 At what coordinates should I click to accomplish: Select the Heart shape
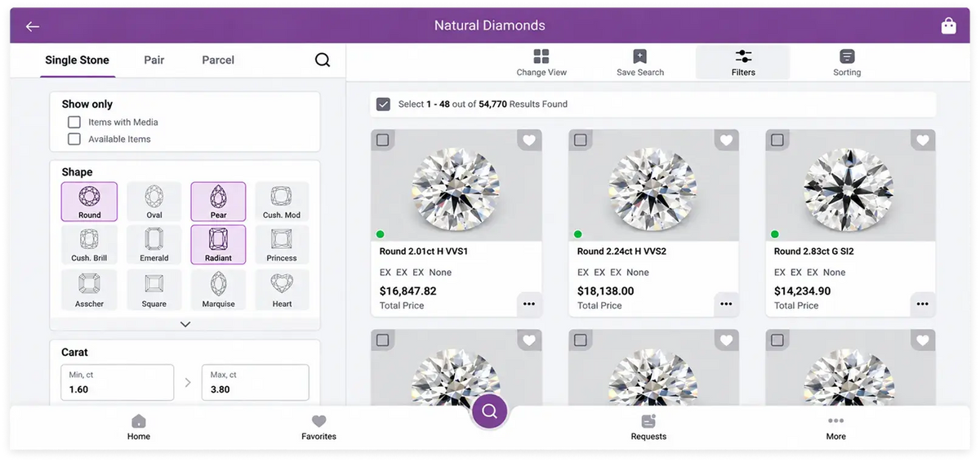[282, 290]
